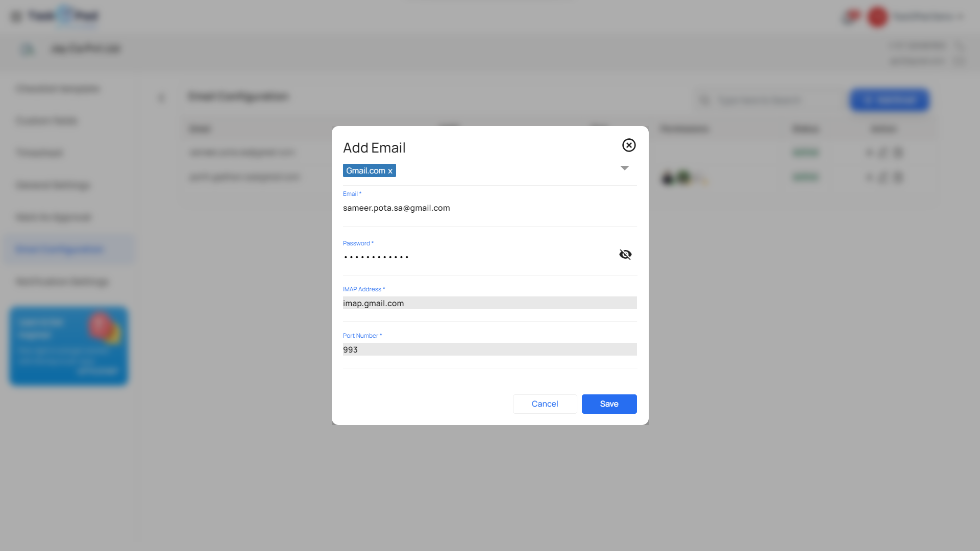
Task: Click search magnifier icon in email list
Action: pyautogui.click(x=705, y=100)
